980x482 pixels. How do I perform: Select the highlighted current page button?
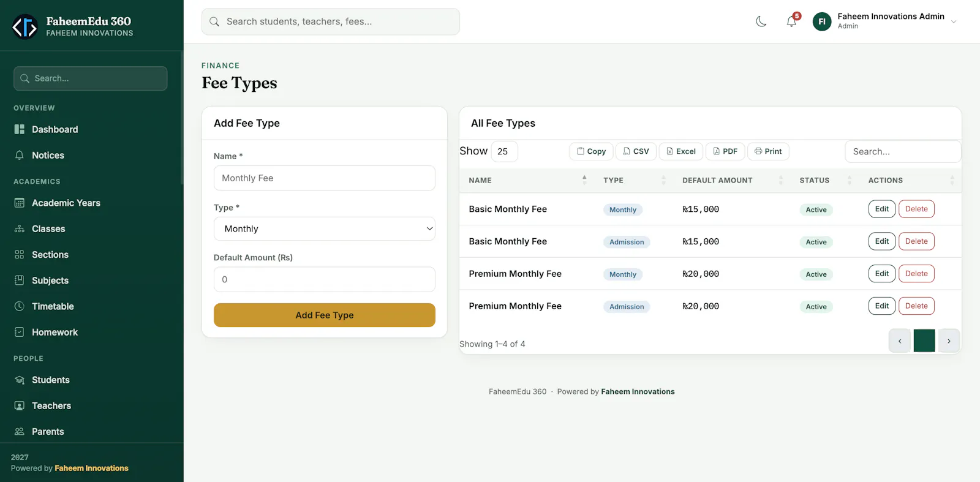tap(924, 341)
